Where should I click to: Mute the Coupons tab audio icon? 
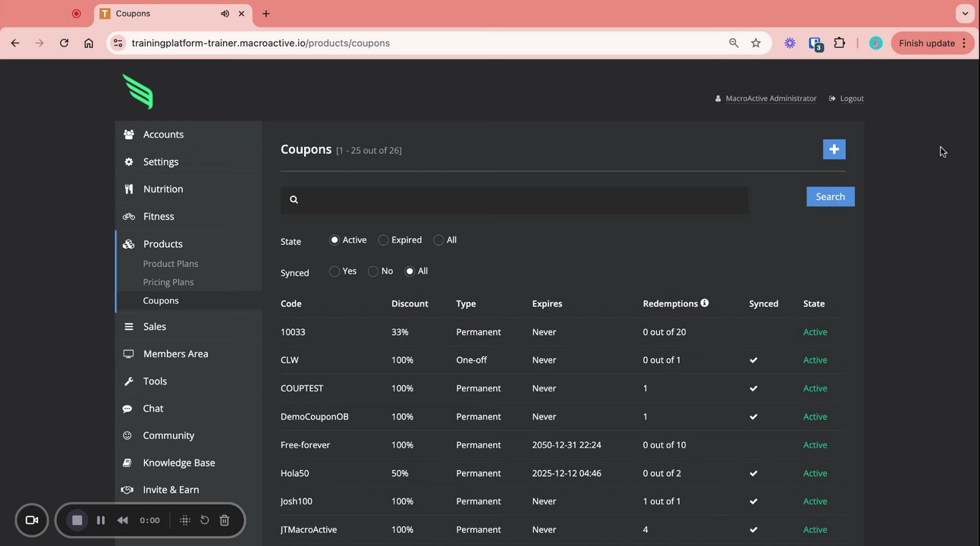[225, 14]
